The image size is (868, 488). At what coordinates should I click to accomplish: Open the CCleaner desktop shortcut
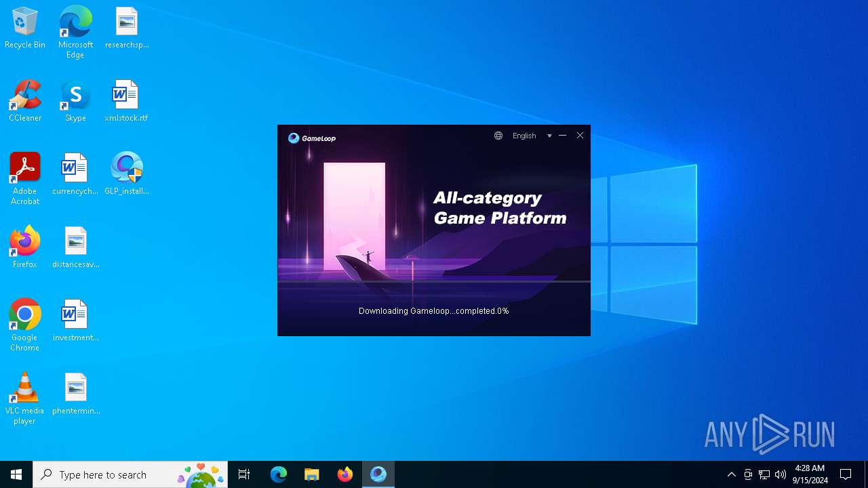pyautogui.click(x=25, y=102)
